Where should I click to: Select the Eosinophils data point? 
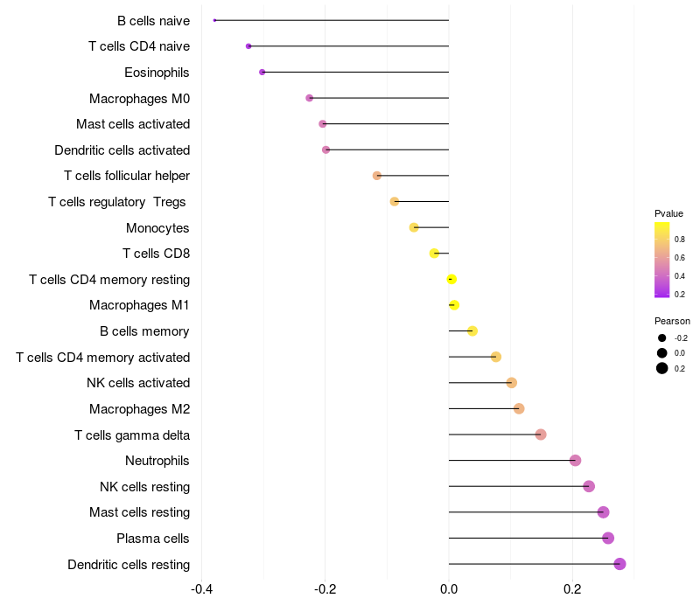tap(262, 73)
